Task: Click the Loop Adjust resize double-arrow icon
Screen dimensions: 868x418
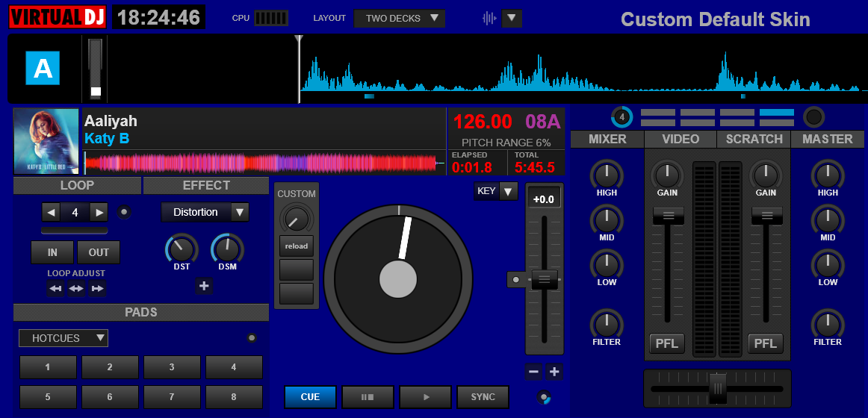Action: point(76,289)
